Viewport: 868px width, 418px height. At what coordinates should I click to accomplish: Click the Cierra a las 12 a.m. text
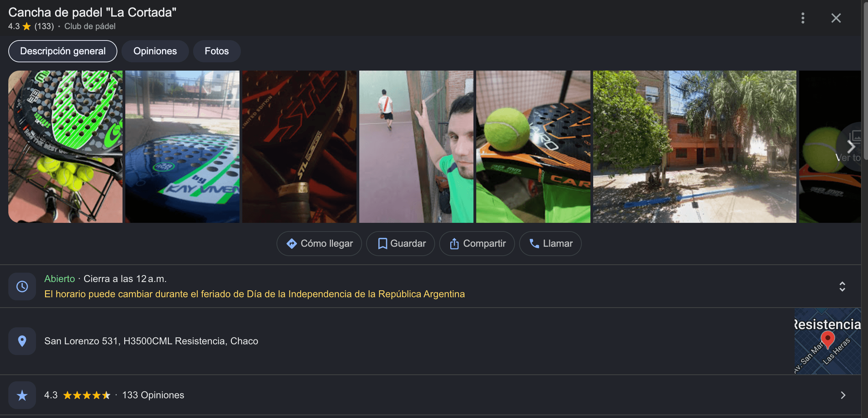pyautogui.click(x=125, y=279)
